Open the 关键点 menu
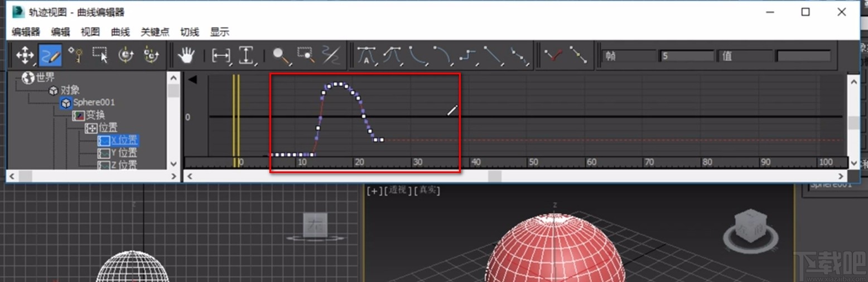This screenshot has width=868, height=282. [x=155, y=32]
